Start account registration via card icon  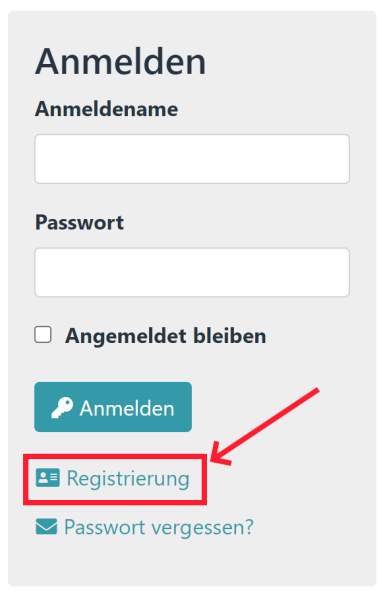click(48, 478)
